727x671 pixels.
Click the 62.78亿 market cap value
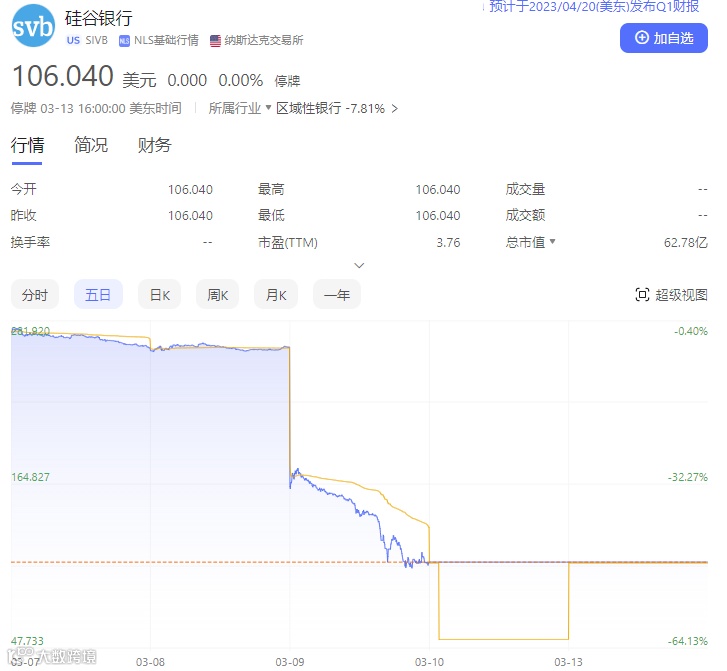[685, 243]
